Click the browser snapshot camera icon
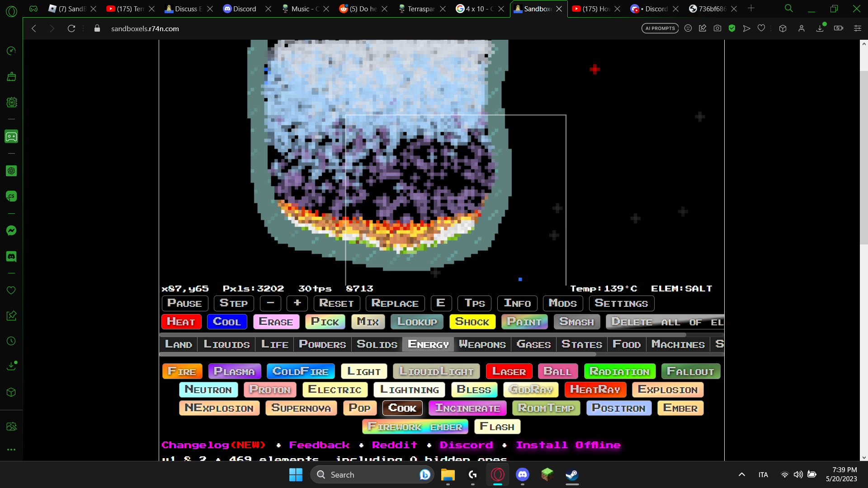 (x=717, y=28)
